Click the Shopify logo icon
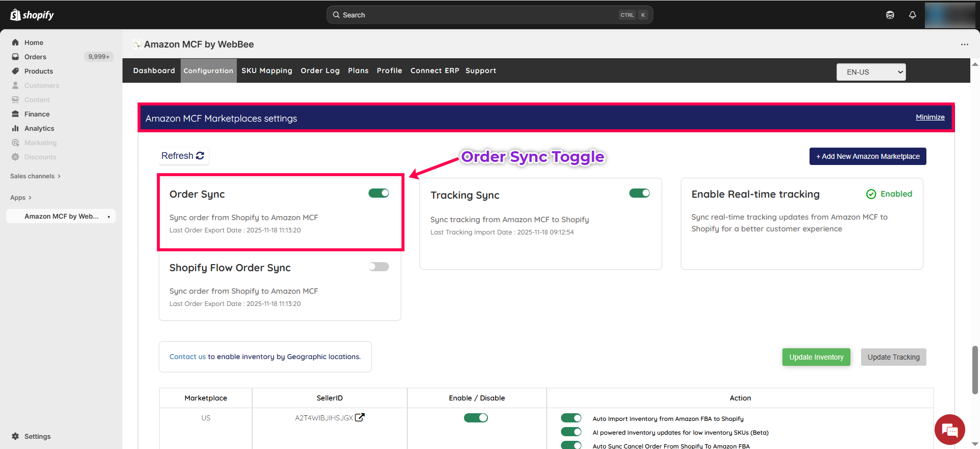 coord(16,15)
